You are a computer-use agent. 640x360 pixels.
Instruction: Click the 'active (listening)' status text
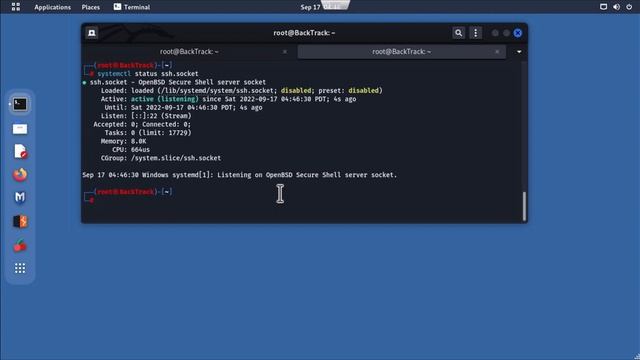point(164,99)
